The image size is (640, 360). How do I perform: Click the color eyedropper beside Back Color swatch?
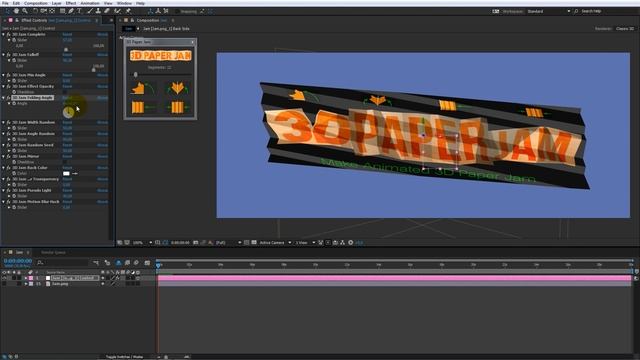75,173
